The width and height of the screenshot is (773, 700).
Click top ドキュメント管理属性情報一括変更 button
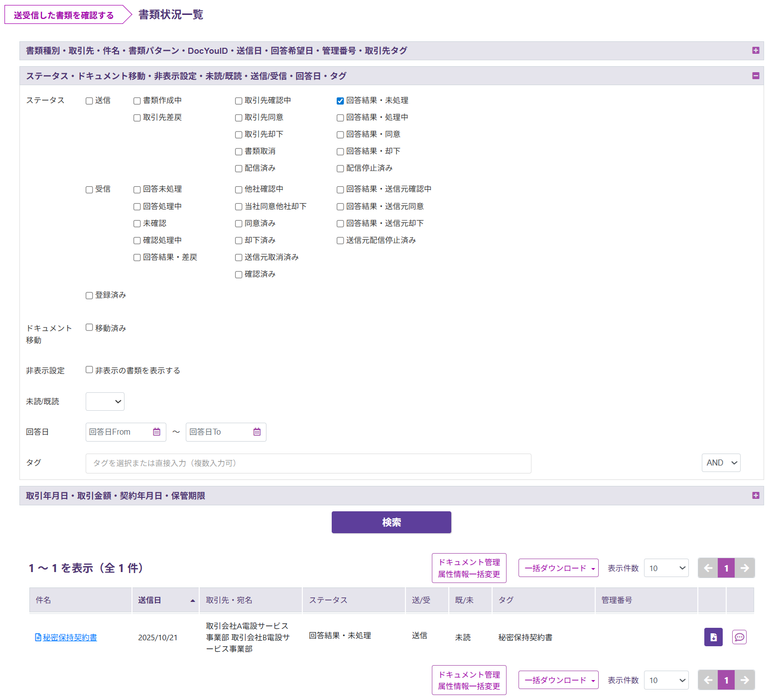click(x=469, y=568)
